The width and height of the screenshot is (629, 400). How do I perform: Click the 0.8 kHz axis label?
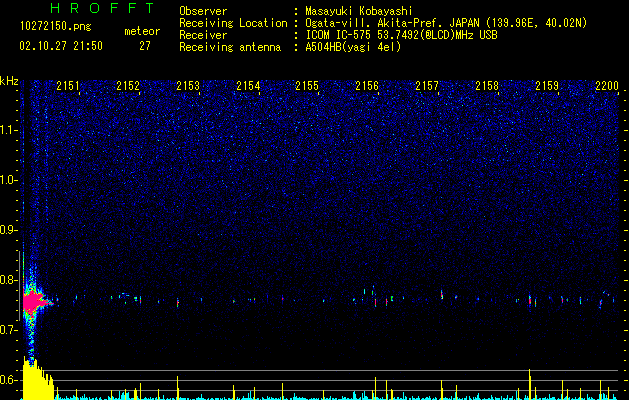pos(8,280)
